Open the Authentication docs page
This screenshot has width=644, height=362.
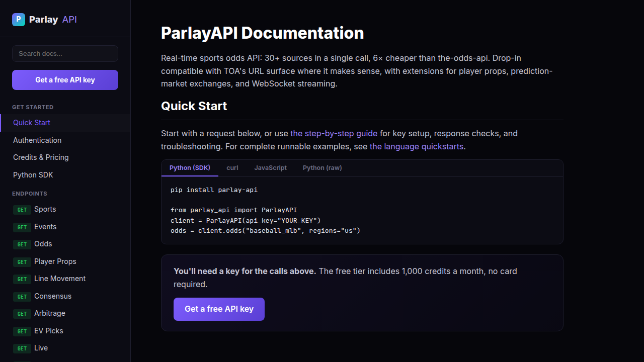tap(65, 140)
